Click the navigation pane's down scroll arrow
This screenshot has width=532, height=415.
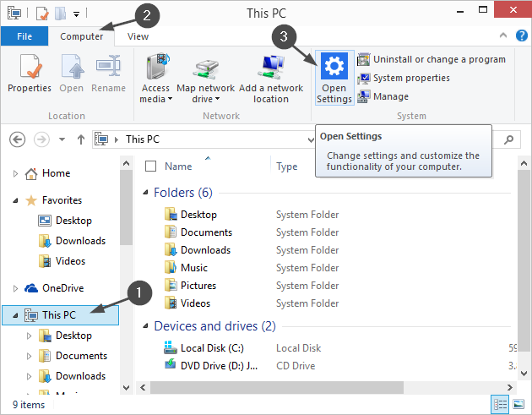pyautogui.click(x=126, y=387)
